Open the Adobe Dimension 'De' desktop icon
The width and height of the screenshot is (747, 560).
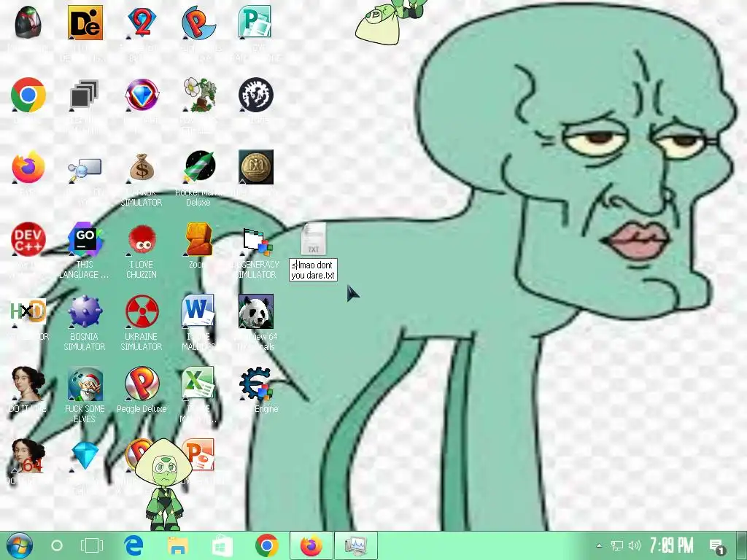tap(85, 23)
